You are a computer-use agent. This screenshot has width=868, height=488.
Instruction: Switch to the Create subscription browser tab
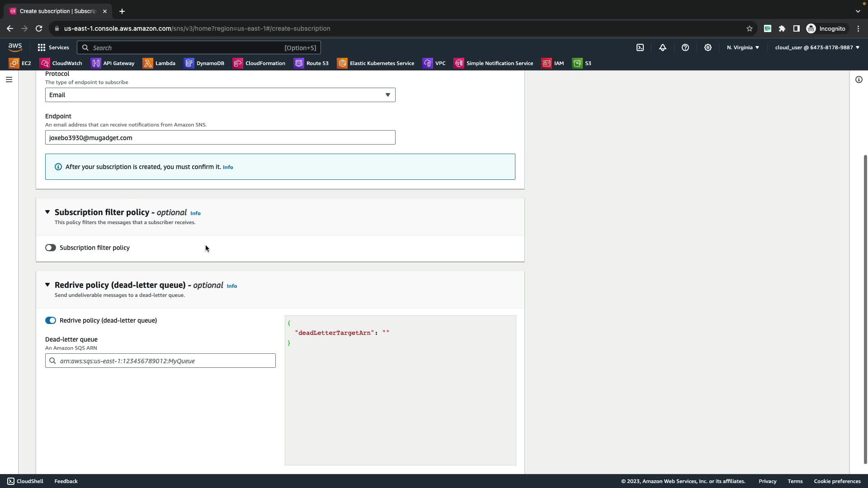58,11
